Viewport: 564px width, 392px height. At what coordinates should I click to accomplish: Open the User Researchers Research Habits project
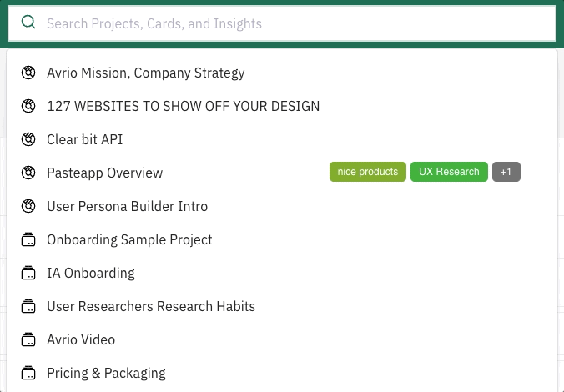pos(282,306)
